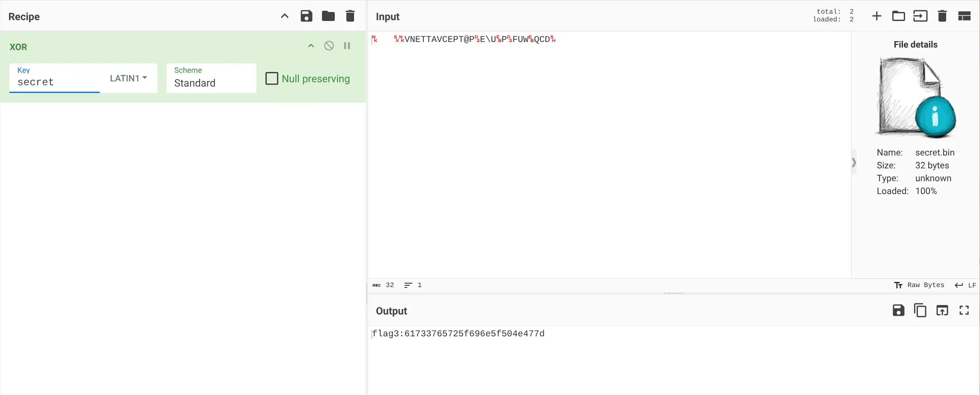This screenshot has height=395, width=980.
Task: Save output to file
Action: (898, 310)
